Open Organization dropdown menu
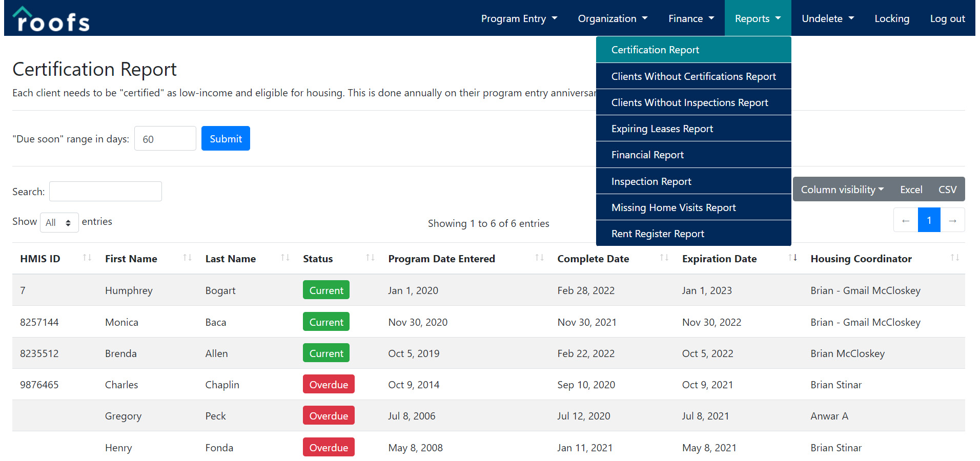980x461 pixels. pos(612,18)
